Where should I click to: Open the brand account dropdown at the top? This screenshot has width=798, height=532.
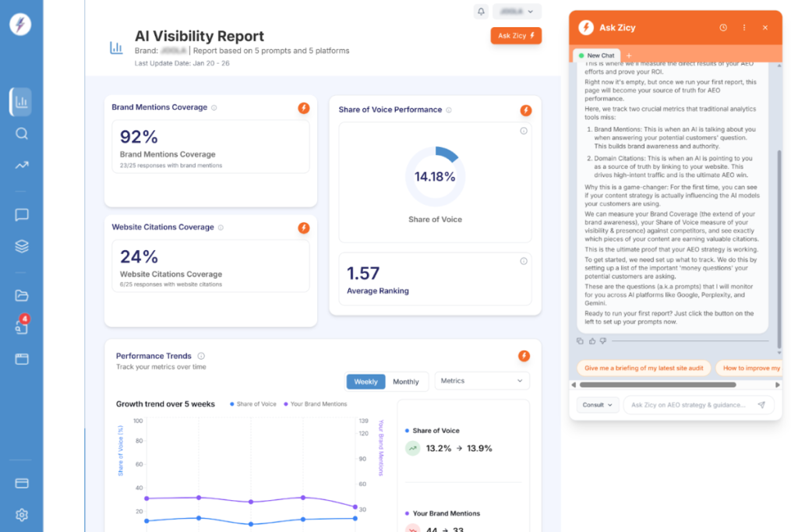(x=517, y=11)
